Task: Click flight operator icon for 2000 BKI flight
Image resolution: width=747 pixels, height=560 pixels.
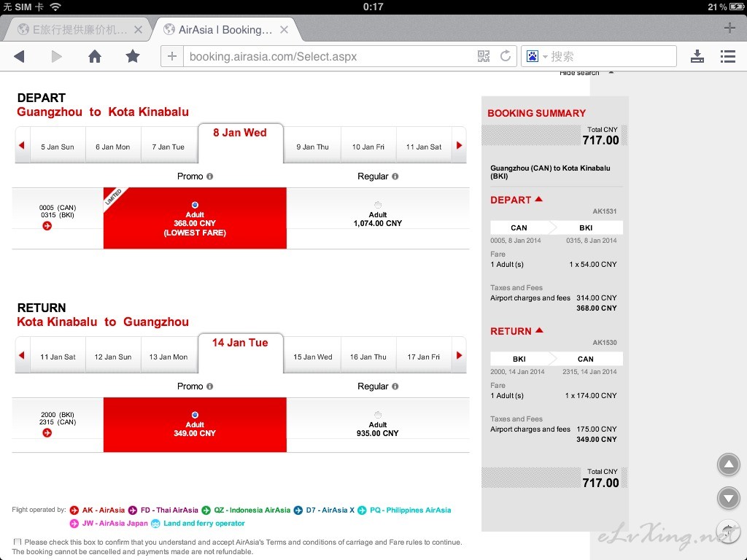Action: click(47, 433)
